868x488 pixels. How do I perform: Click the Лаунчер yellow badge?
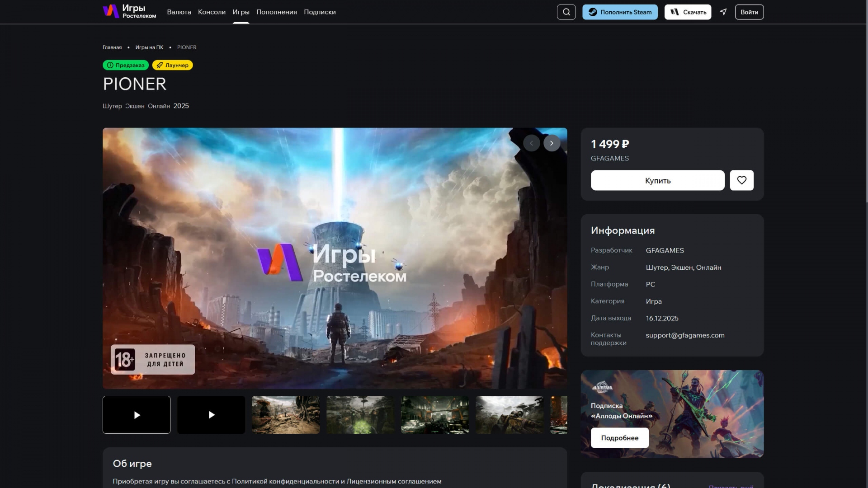pos(173,65)
